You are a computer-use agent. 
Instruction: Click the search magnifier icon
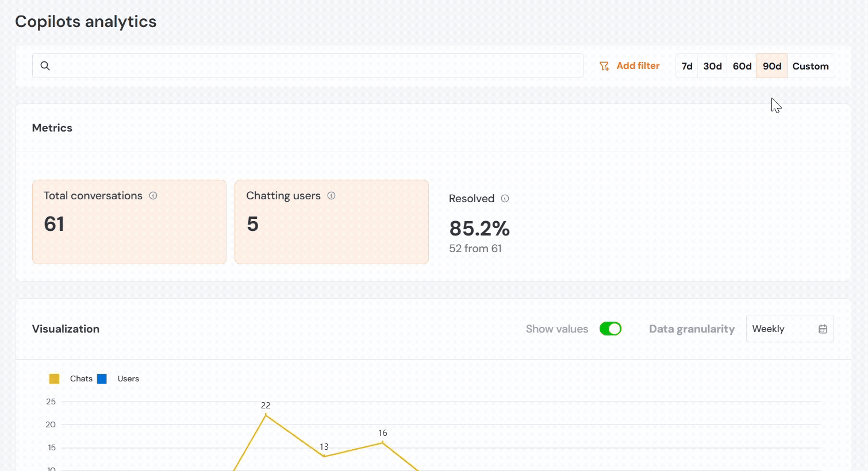click(45, 66)
